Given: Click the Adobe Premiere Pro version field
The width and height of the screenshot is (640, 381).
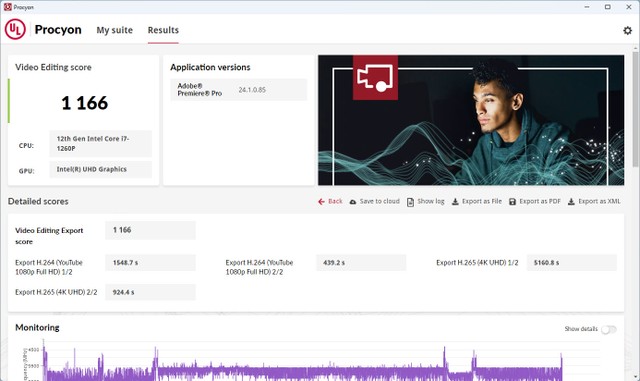Looking at the screenshot, I should tap(239, 90).
